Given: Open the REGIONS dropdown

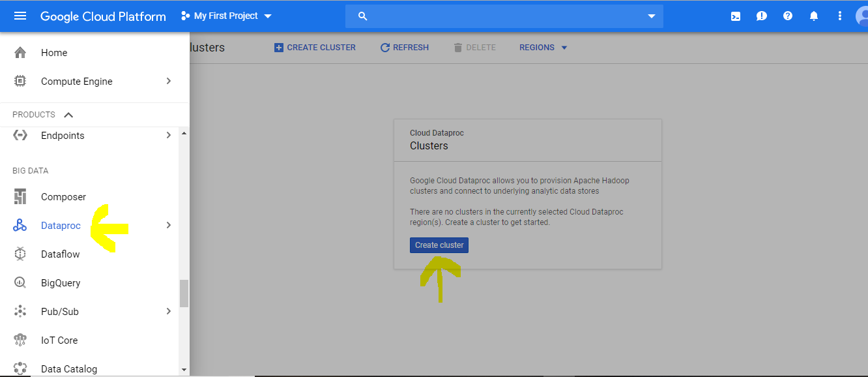Looking at the screenshot, I should point(543,48).
